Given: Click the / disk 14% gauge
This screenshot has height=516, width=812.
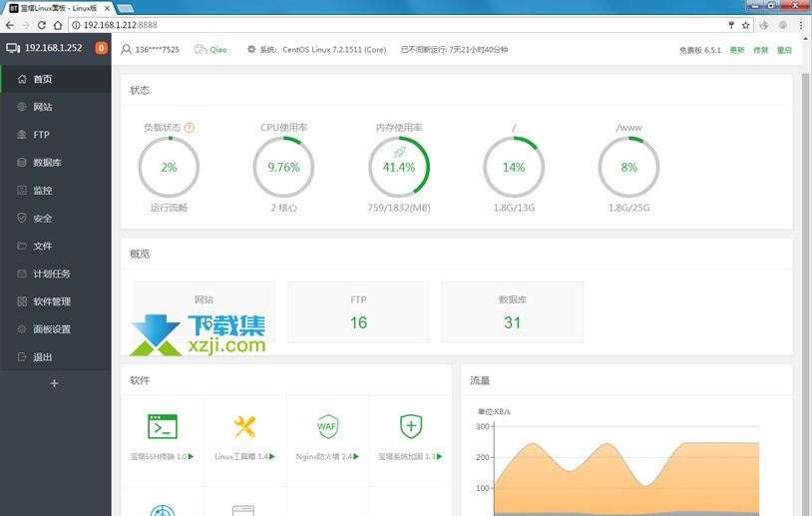Looking at the screenshot, I should [x=514, y=167].
